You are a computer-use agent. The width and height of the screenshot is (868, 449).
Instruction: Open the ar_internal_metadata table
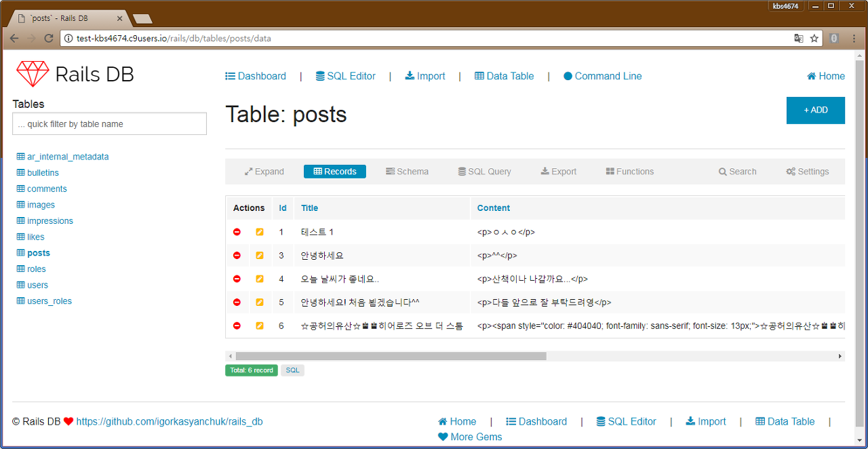(x=62, y=157)
